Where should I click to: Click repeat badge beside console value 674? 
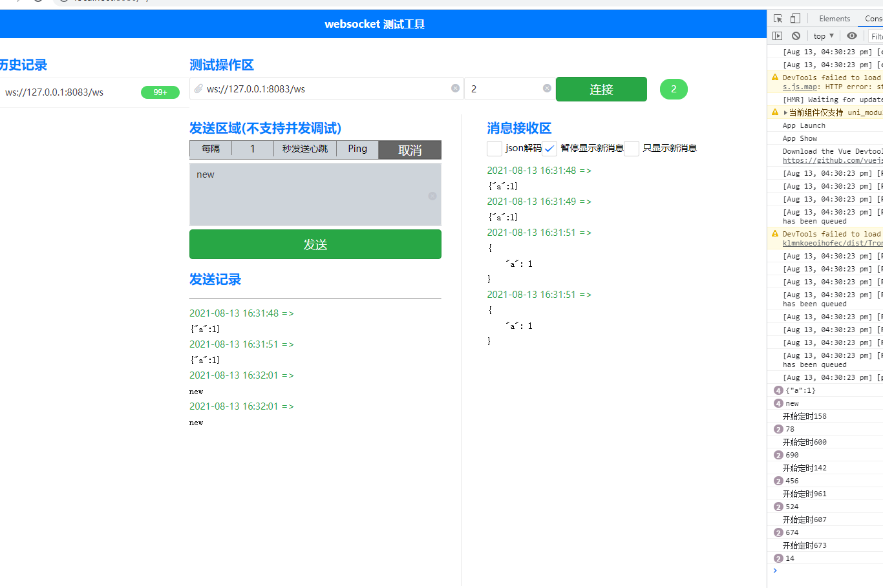778,532
